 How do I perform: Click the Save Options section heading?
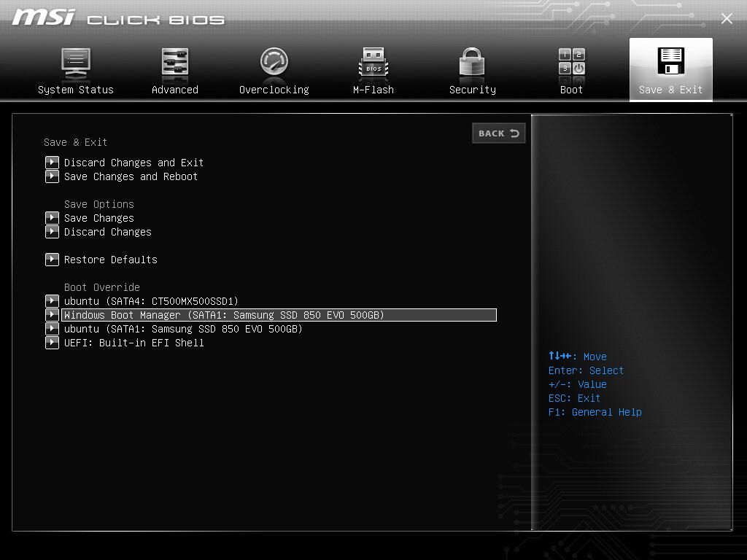click(99, 204)
